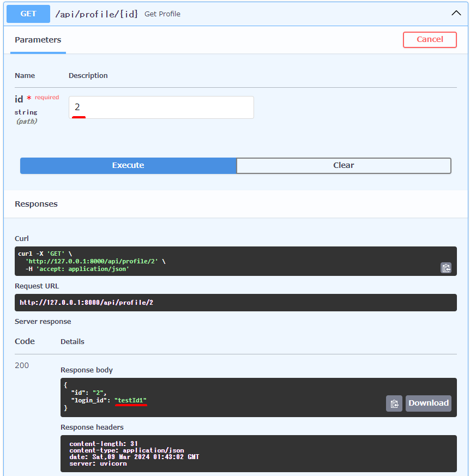Image resolution: width=470 pixels, height=476 pixels.
Task: Download the response body
Action: 429,403
